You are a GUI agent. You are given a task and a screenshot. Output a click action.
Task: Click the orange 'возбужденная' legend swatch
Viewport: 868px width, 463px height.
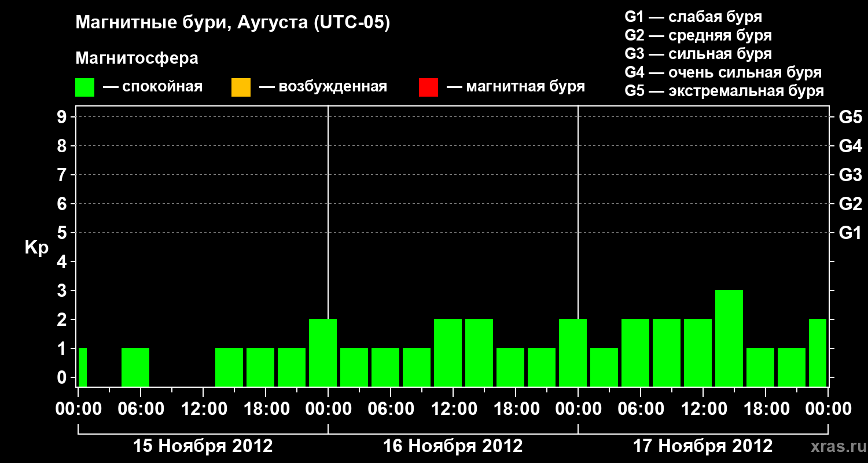point(241,87)
